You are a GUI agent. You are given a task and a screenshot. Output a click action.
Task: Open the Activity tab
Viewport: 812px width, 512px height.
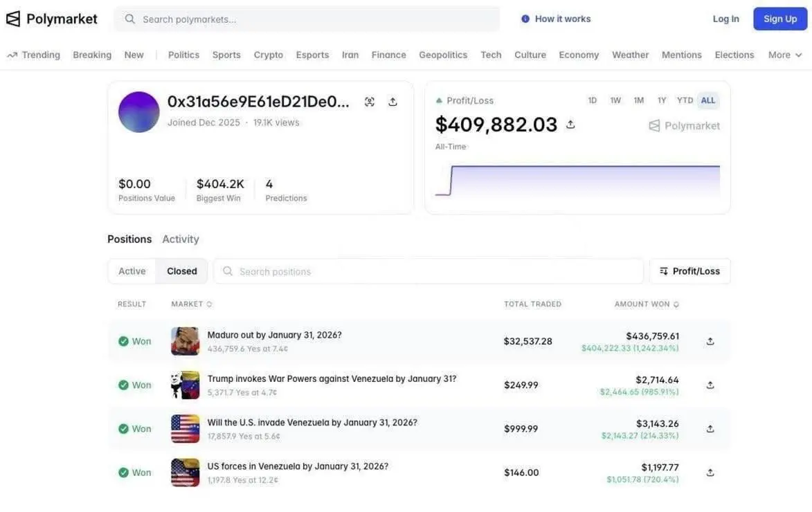181,239
